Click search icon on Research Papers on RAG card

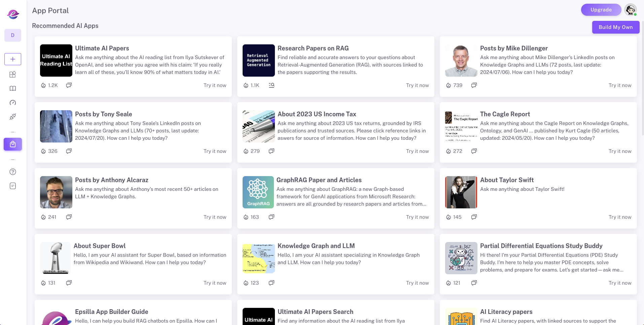tap(272, 85)
